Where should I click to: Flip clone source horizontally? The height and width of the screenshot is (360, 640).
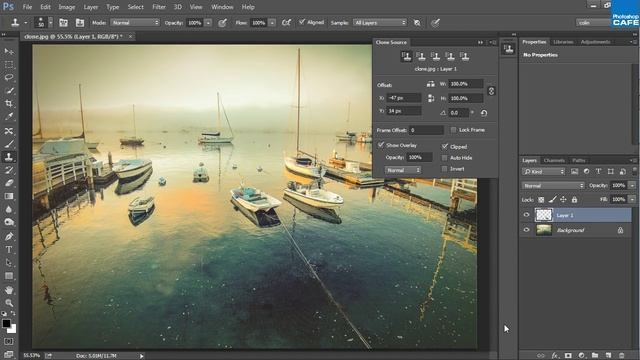pos(431,84)
